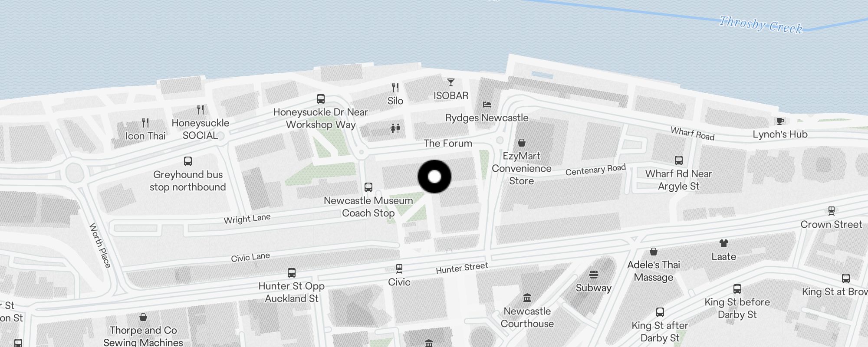Select the Civic tram station icon
This screenshot has height=347, width=868.
[399, 269]
